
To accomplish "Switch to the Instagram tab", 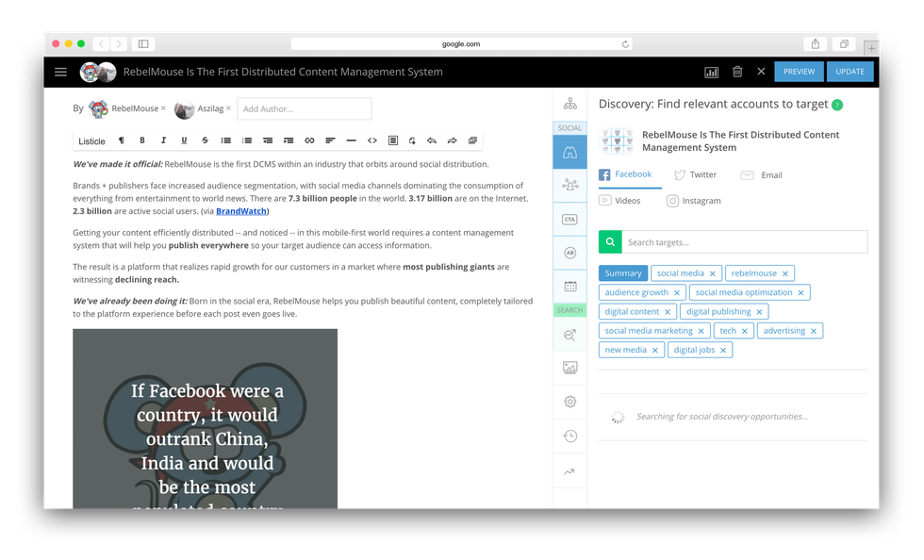I will (693, 201).
